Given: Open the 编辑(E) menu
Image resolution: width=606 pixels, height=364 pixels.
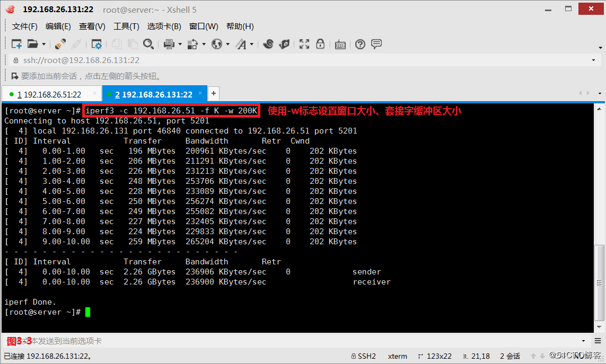Looking at the screenshot, I should 58,26.
